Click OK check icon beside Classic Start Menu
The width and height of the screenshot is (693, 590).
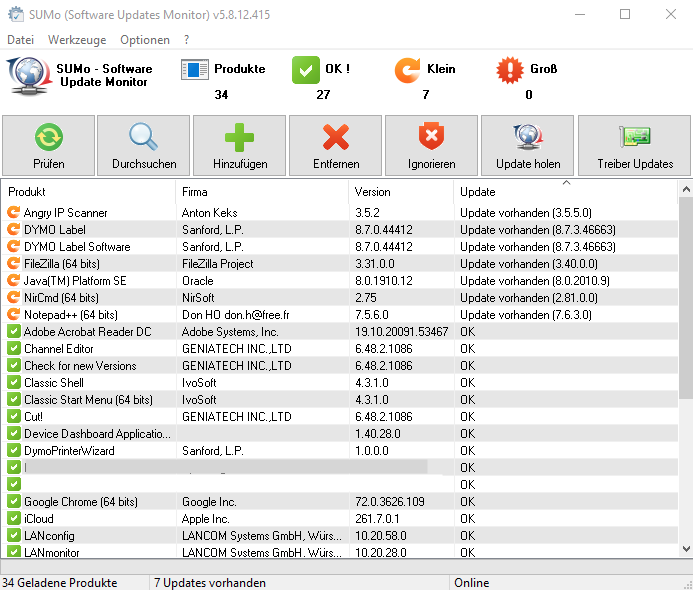tap(14, 400)
